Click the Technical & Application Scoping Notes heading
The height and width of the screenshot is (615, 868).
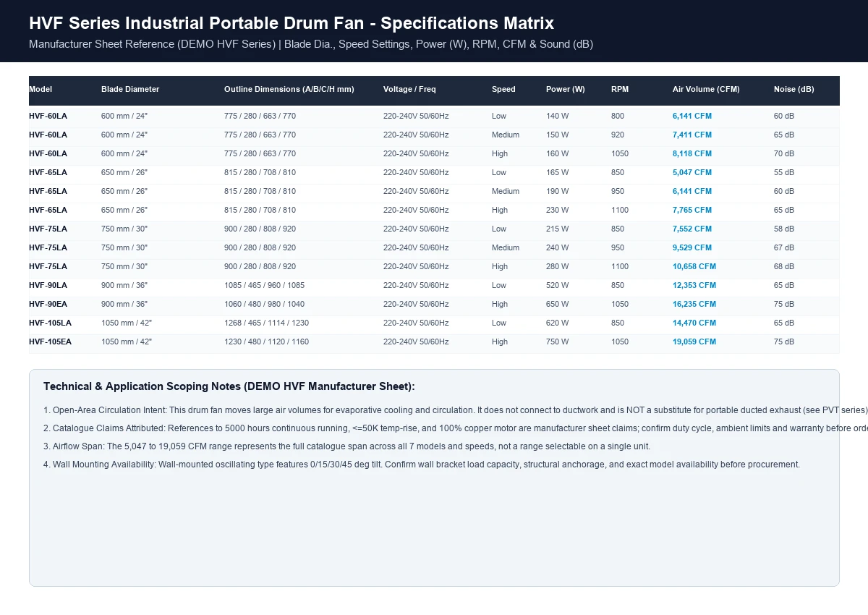229,386
